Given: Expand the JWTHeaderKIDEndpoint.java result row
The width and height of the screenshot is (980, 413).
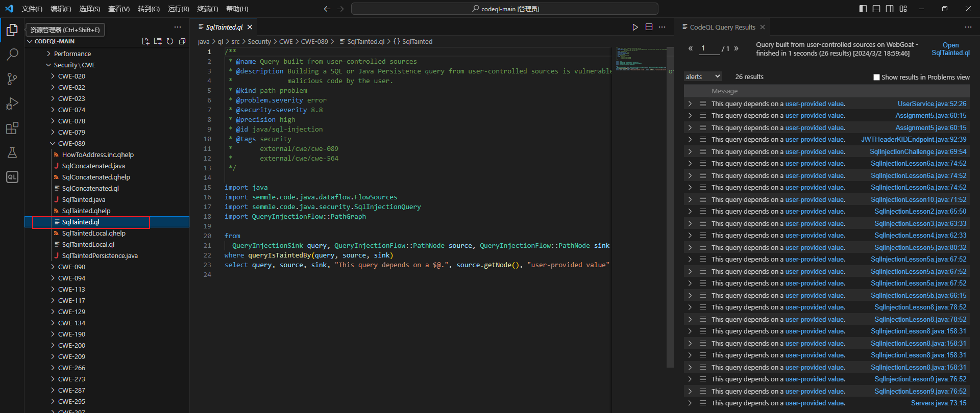Looking at the screenshot, I should 690,139.
